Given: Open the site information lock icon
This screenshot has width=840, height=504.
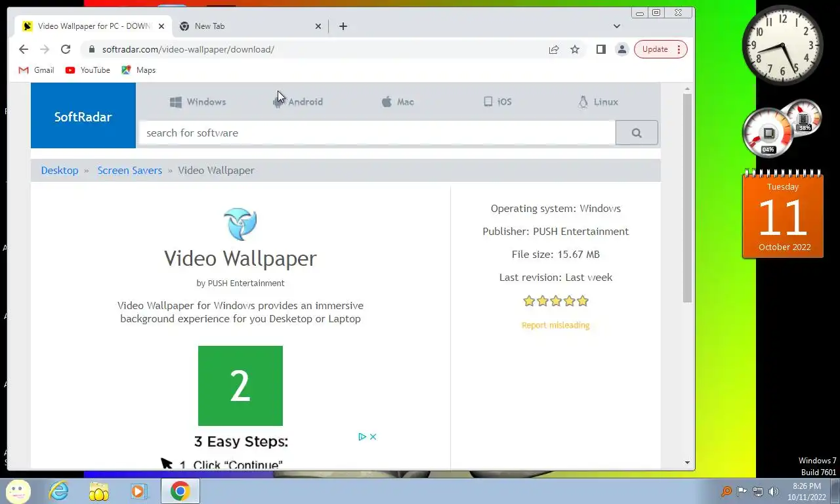Looking at the screenshot, I should click(x=91, y=49).
